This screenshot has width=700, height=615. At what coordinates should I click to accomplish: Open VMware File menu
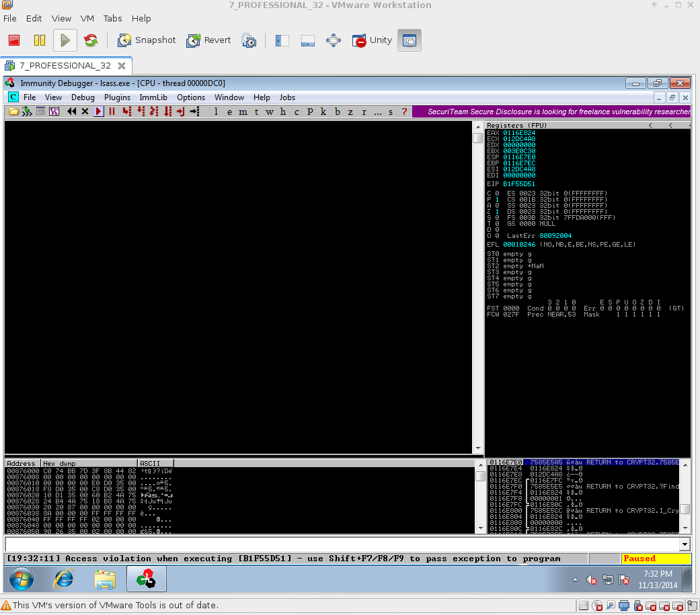pos(10,18)
